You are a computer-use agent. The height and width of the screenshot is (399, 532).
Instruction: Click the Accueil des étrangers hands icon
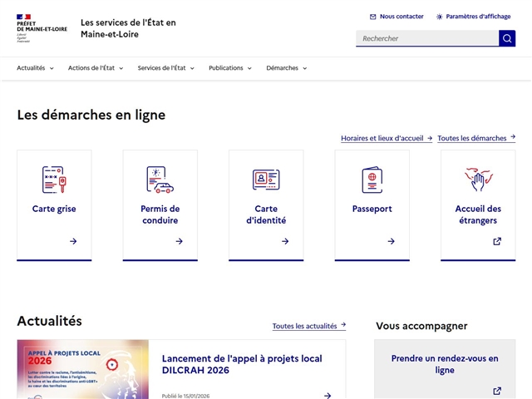(x=478, y=180)
